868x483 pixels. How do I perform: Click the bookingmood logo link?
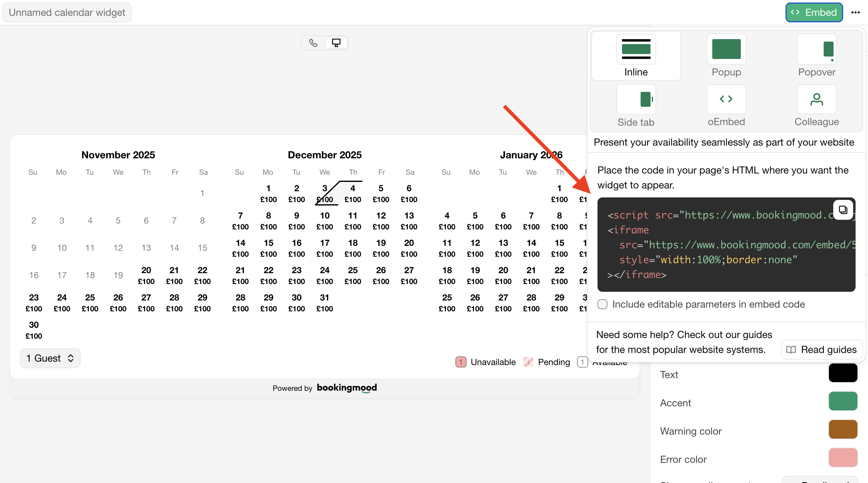pos(347,388)
